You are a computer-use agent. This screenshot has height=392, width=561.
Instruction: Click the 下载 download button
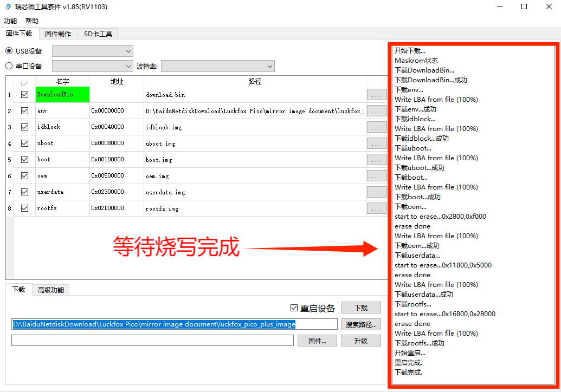tap(361, 308)
